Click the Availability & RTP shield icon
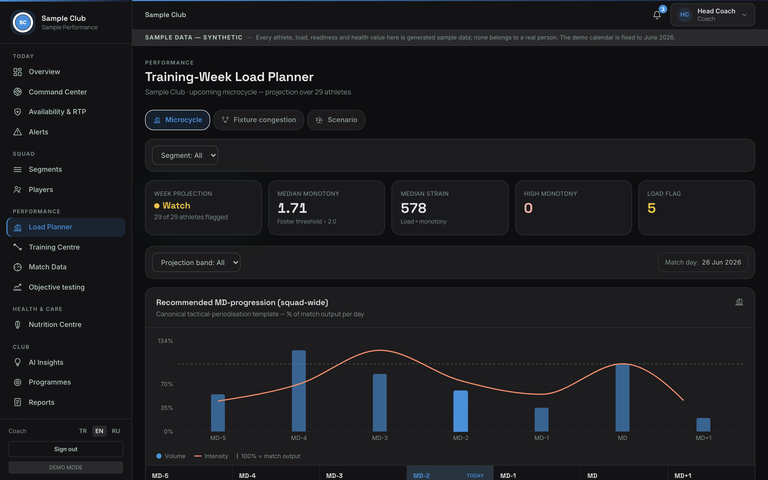Image resolution: width=768 pixels, height=480 pixels. tap(18, 112)
